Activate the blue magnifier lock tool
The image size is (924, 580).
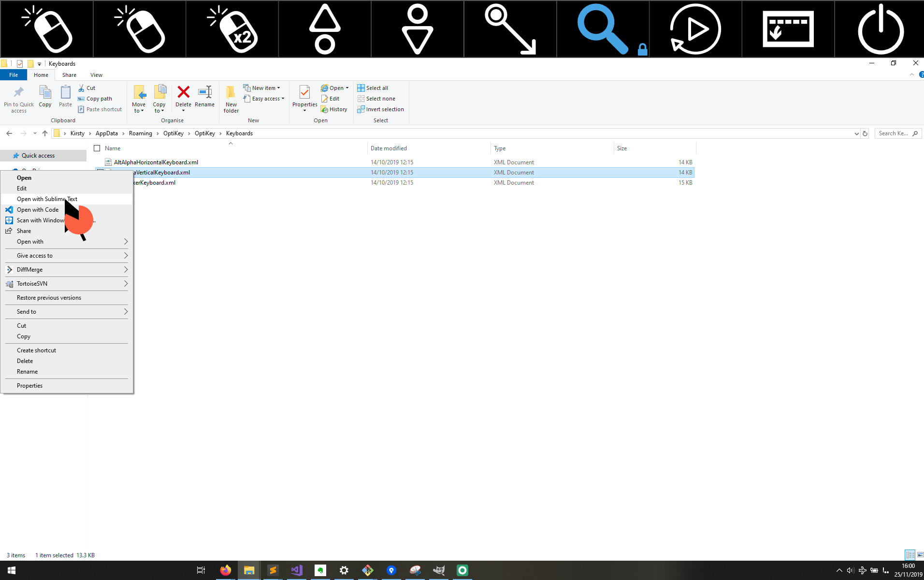(x=603, y=29)
